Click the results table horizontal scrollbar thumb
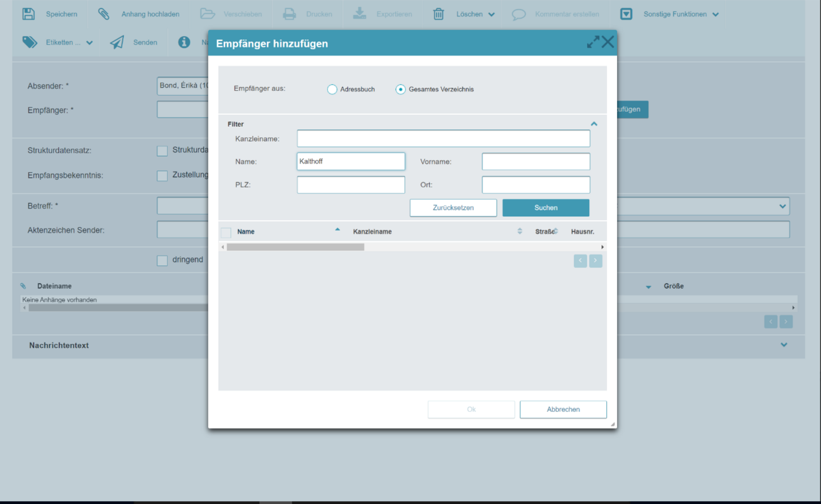821x504 pixels. pos(296,247)
